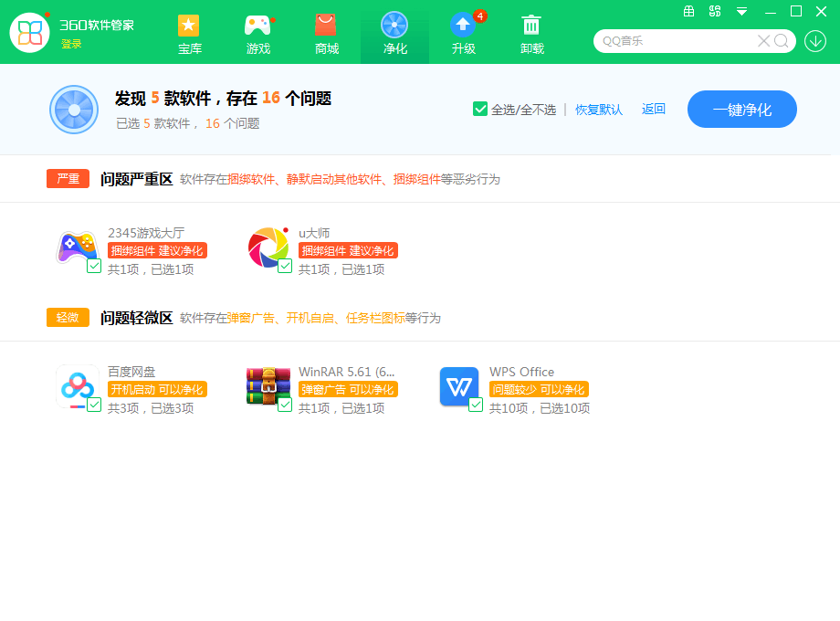The image size is (840, 621).
Task: Open the download manager arrow icon
Action: pos(815,41)
